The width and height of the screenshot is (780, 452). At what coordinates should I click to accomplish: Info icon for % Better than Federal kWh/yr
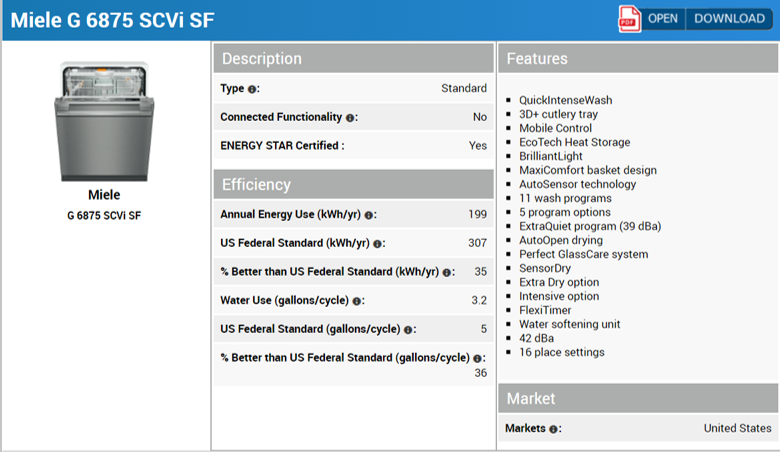(x=447, y=272)
